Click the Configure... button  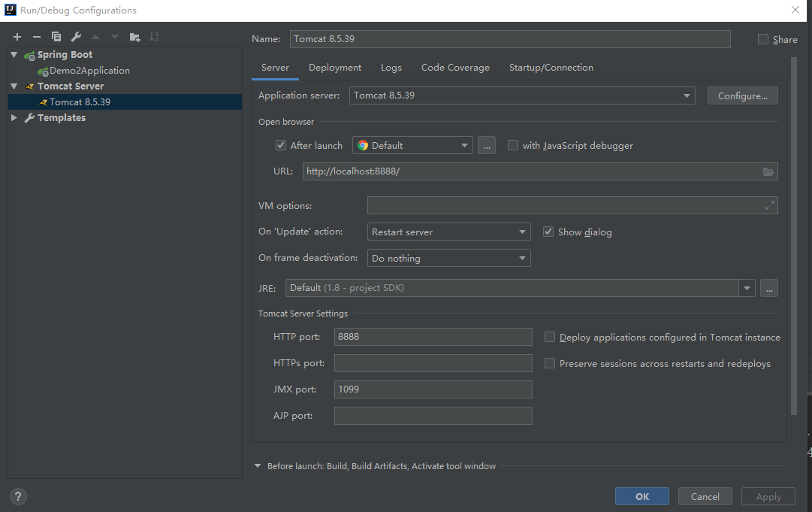(x=743, y=96)
